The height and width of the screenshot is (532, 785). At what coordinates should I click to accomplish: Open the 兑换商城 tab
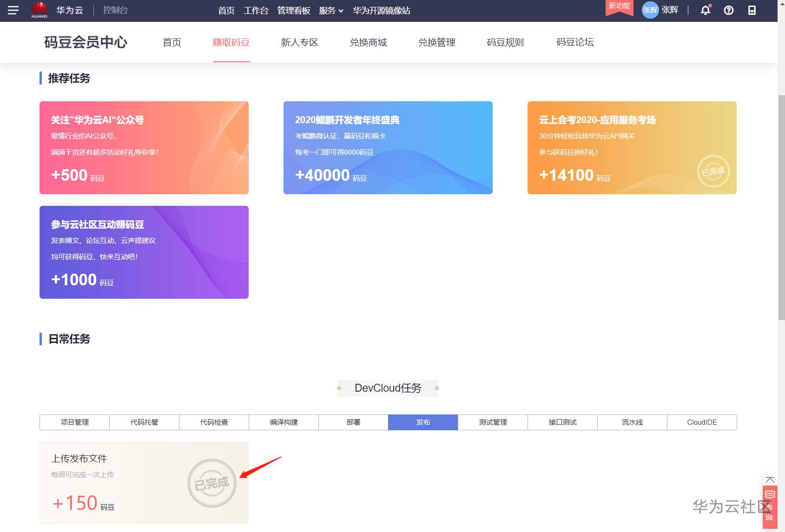click(x=369, y=42)
